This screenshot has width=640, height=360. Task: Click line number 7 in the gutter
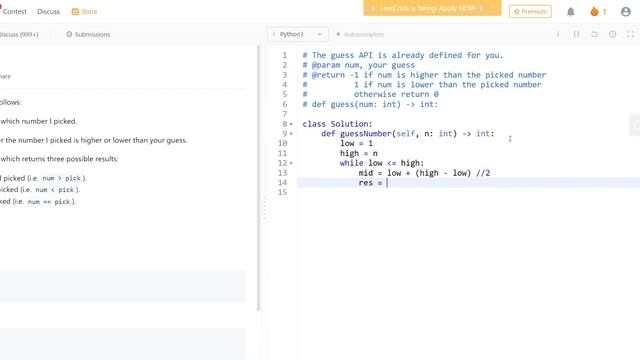tap(285, 114)
